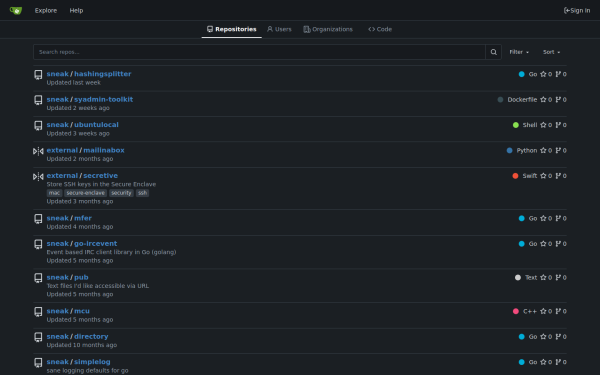Click the search magnifier button
The image size is (600, 375).
pos(494,52)
